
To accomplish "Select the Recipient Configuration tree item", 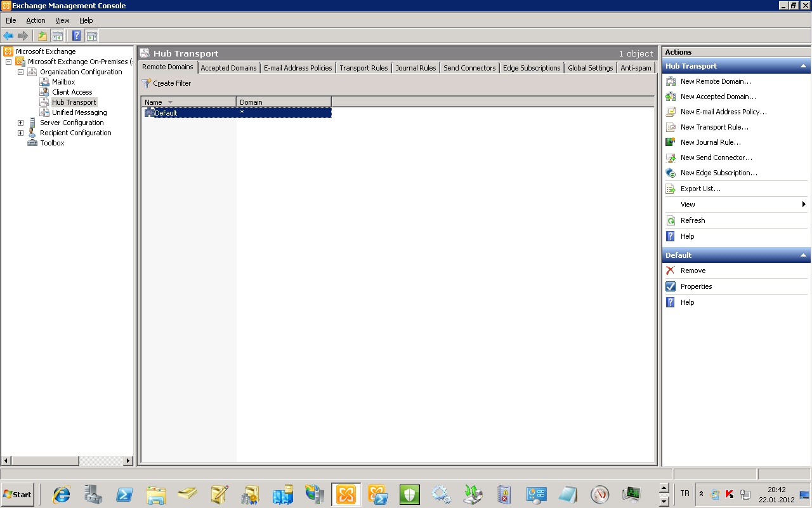I will pyautogui.click(x=75, y=133).
